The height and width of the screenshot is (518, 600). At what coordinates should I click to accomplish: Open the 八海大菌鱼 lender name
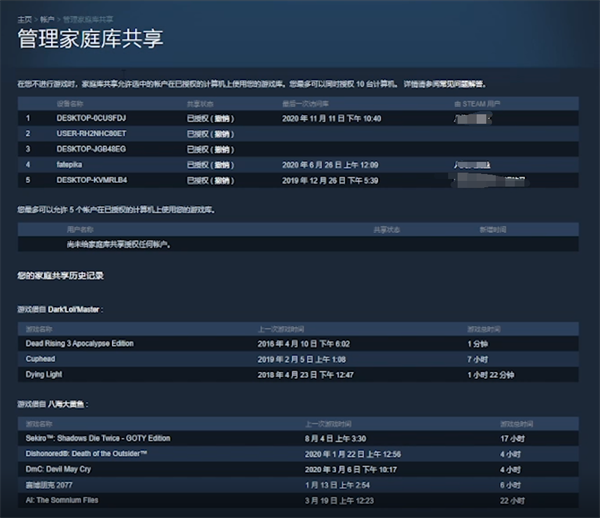[66, 404]
